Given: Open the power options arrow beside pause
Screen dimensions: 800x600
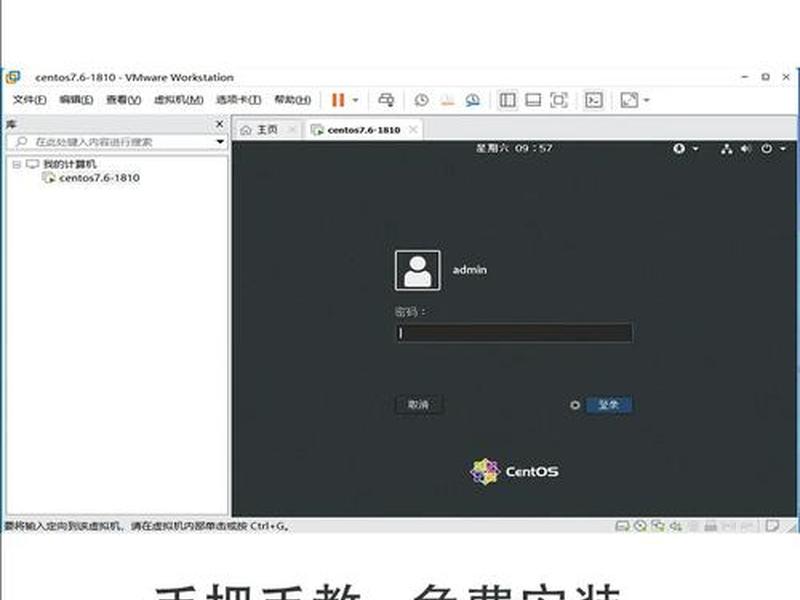Looking at the screenshot, I should (356, 100).
